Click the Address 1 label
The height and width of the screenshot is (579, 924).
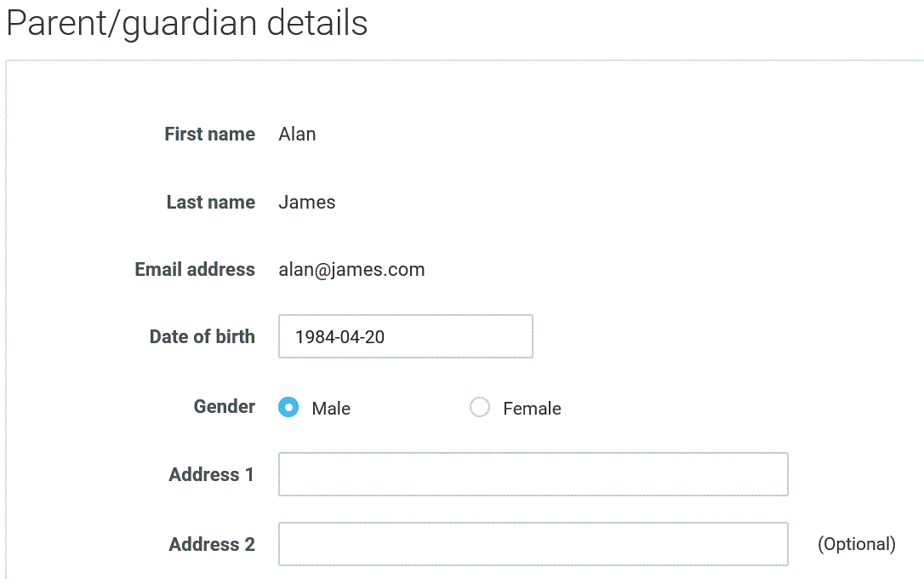[x=211, y=474]
